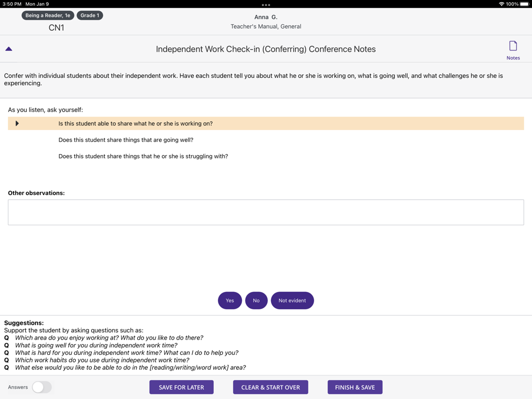This screenshot has width=532, height=399.
Task: Tap the three-dot multitasking indicator
Action: tap(266, 4)
